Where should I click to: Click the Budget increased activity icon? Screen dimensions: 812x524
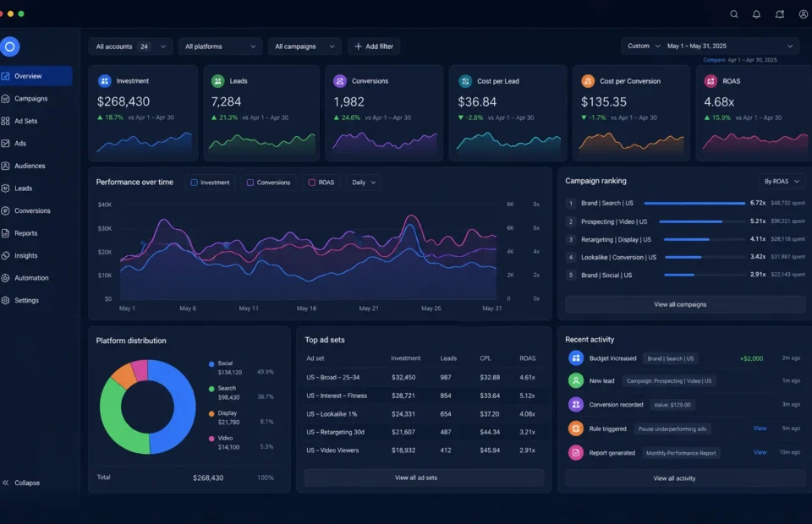point(576,358)
